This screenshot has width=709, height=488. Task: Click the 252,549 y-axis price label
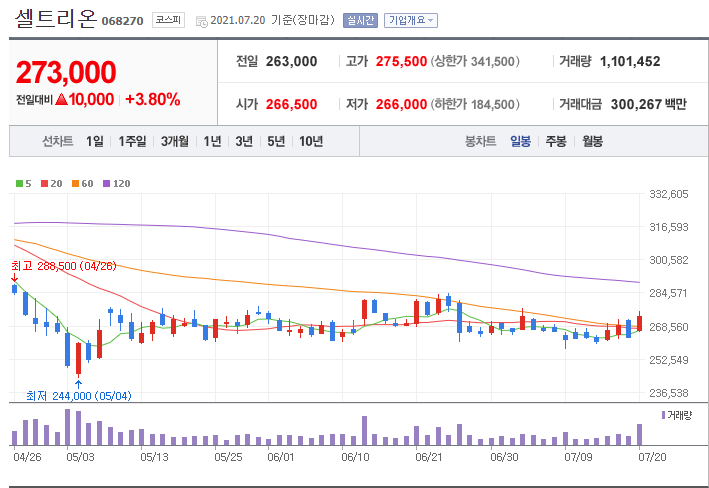pos(669,360)
